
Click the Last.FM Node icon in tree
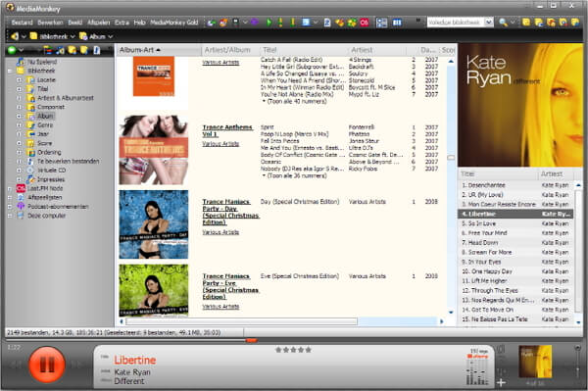pos(21,188)
